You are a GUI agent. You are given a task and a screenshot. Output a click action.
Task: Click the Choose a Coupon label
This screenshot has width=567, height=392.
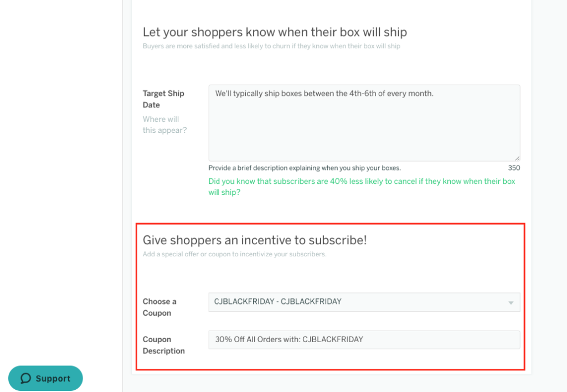159,307
